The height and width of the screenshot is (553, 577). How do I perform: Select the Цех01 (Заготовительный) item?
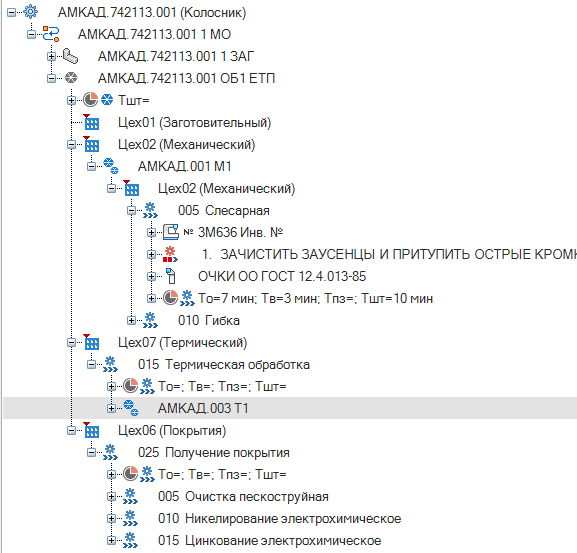195,123
